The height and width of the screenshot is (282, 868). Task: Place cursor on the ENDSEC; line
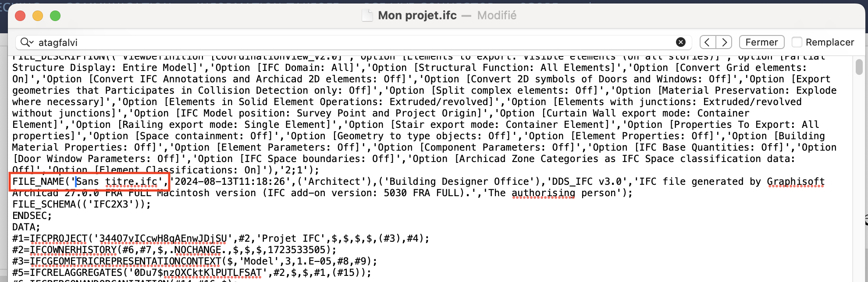coord(32,216)
